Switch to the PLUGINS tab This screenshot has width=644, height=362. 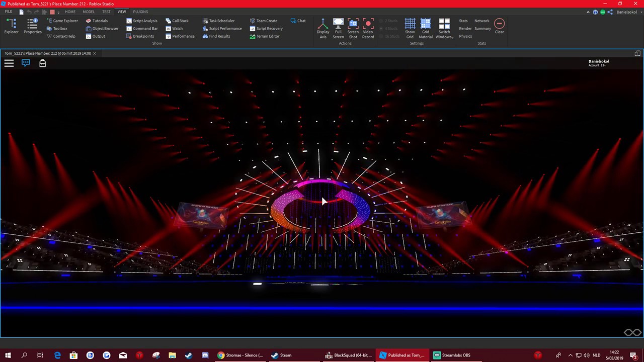[x=140, y=12]
